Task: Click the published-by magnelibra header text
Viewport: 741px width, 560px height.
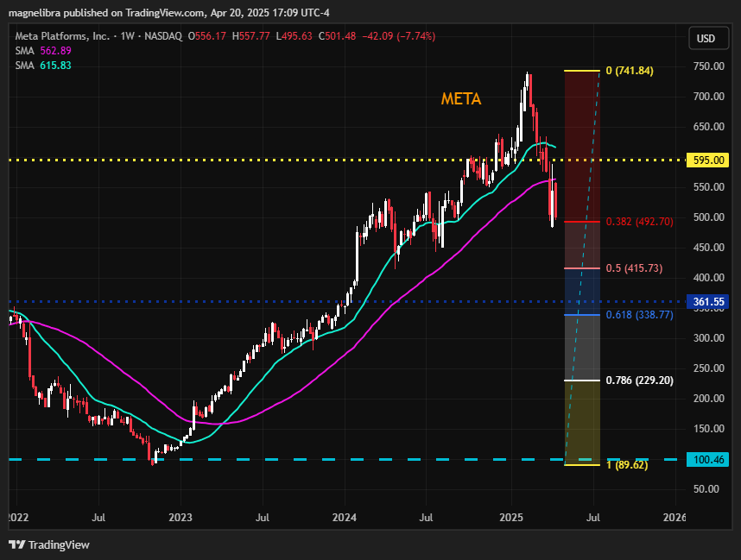Action: pyautogui.click(x=169, y=13)
